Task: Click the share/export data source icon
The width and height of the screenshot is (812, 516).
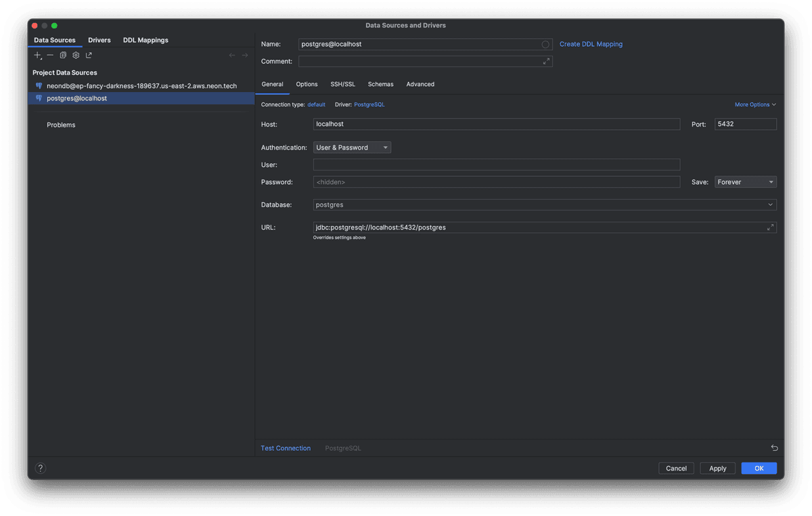Action: pyautogui.click(x=88, y=55)
